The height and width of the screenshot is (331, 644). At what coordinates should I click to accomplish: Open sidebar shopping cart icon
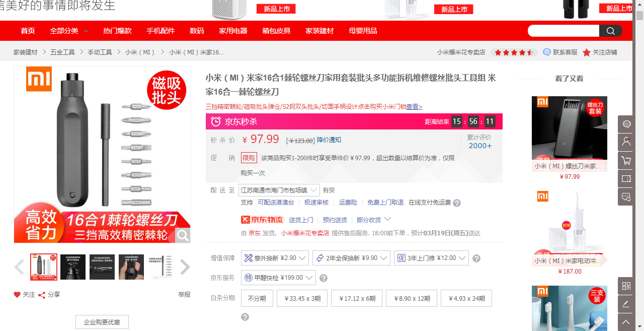[x=626, y=161]
